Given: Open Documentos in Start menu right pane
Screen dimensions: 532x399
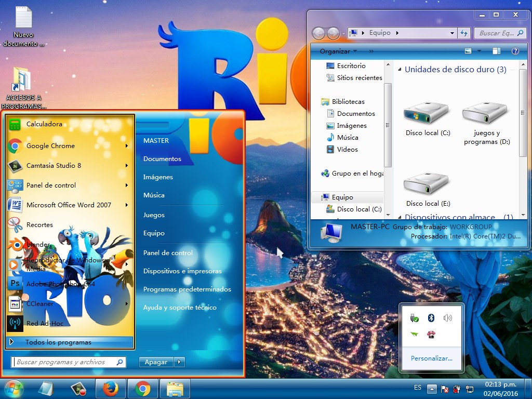Looking at the screenshot, I should tap(162, 159).
